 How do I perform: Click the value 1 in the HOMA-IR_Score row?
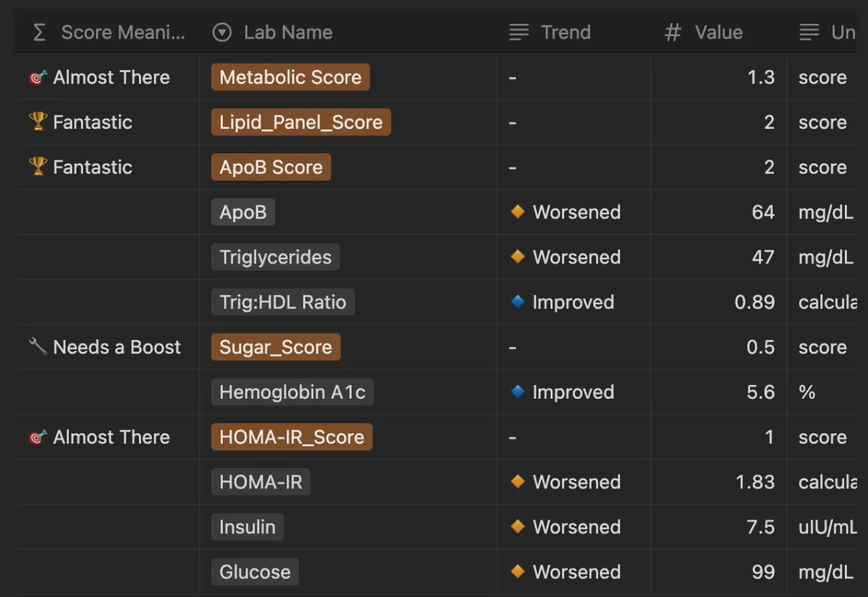tap(770, 437)
